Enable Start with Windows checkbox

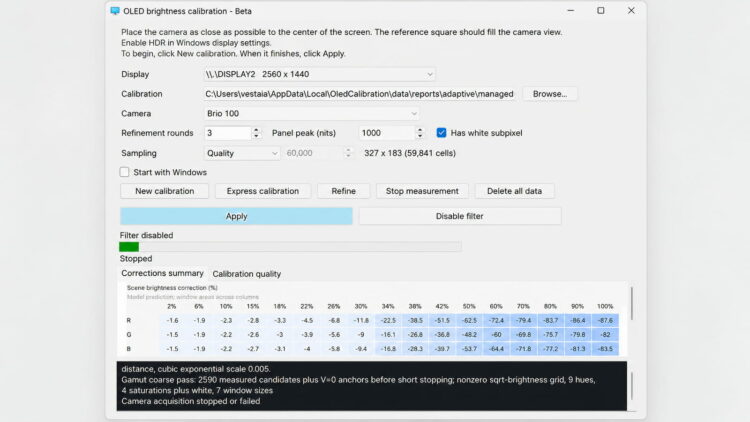[x=124, y=172]
